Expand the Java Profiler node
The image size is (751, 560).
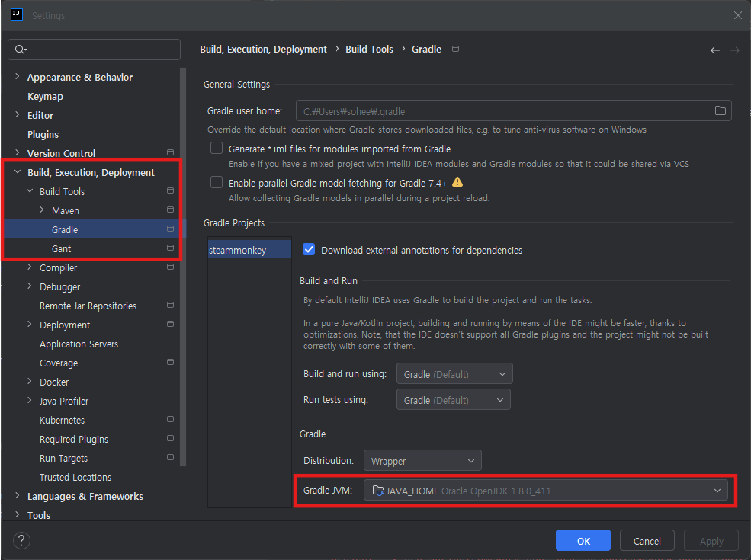30,400
